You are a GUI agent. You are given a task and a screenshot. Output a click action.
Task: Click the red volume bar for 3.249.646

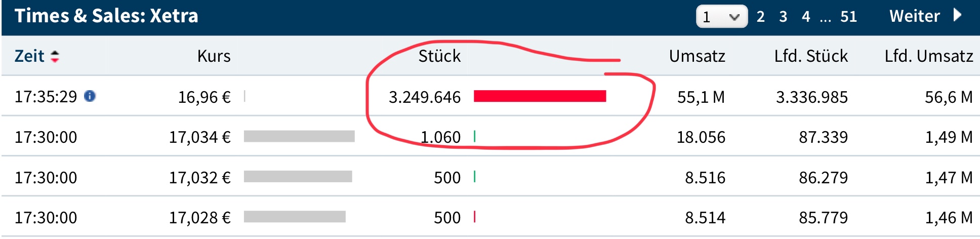tap(540, 96)
